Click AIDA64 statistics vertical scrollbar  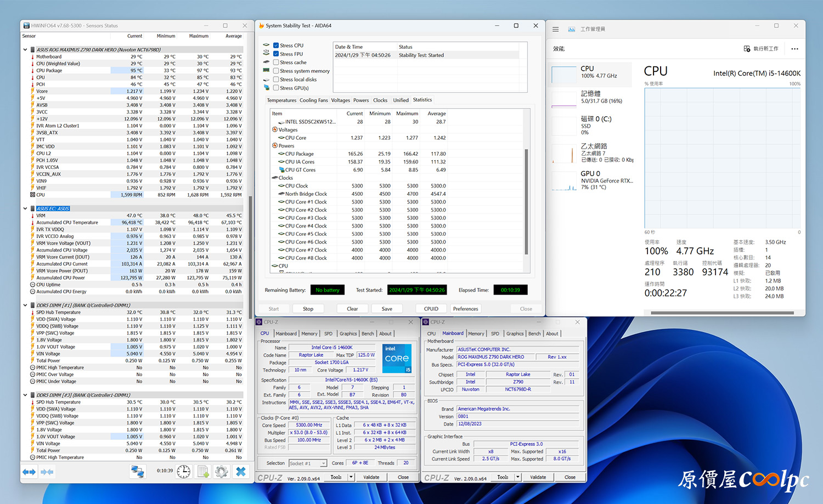click(527, 201)
